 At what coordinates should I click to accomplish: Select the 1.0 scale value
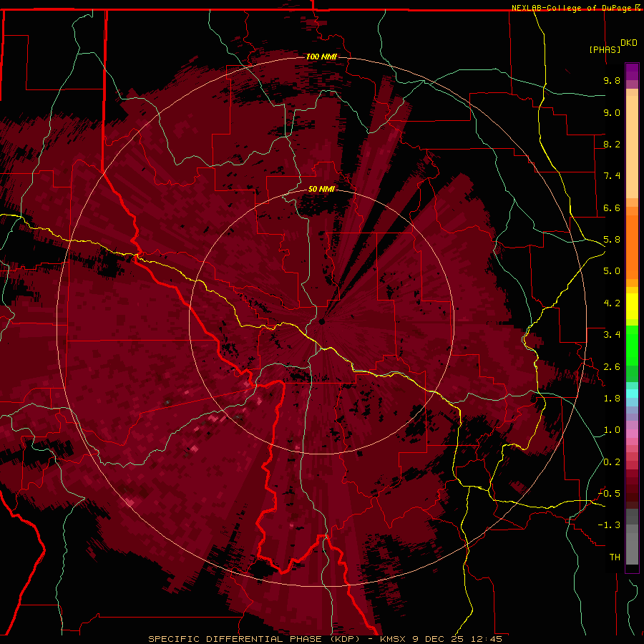(x=612, y=430)
